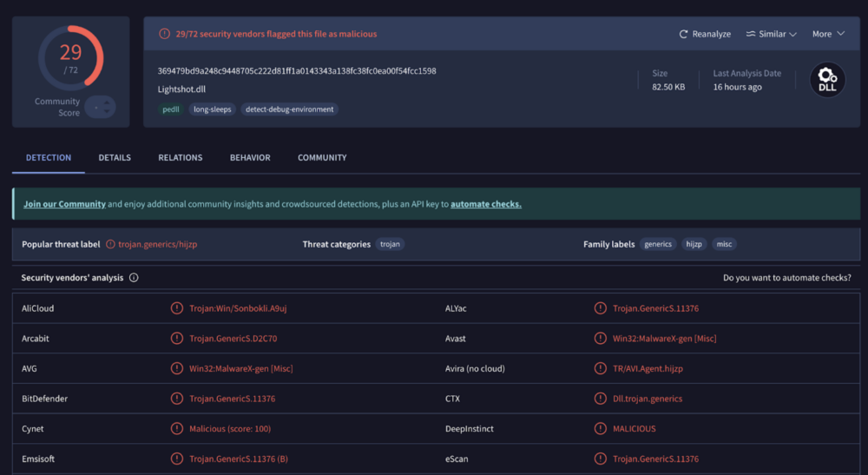Toggle the Community Score vote control
This screenshot has width=868, height=475.
pos(100,107)
